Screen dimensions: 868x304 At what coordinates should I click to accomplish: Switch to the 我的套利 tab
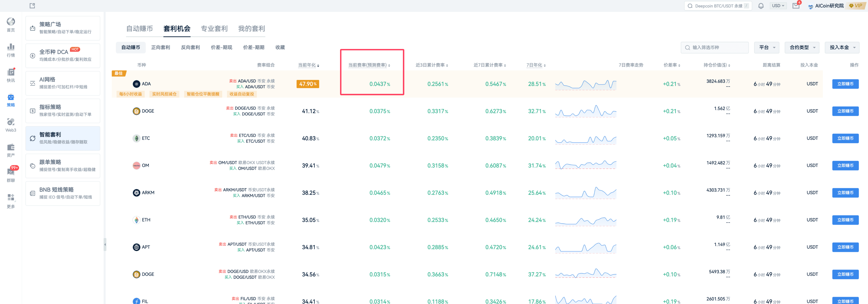[x=252, y=29]
